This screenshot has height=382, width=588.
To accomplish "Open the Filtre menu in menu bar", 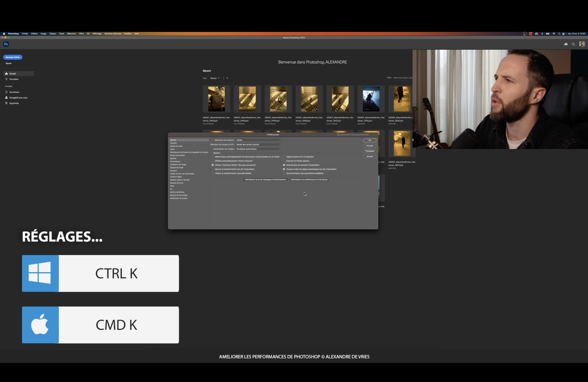I will pos(81,34).
